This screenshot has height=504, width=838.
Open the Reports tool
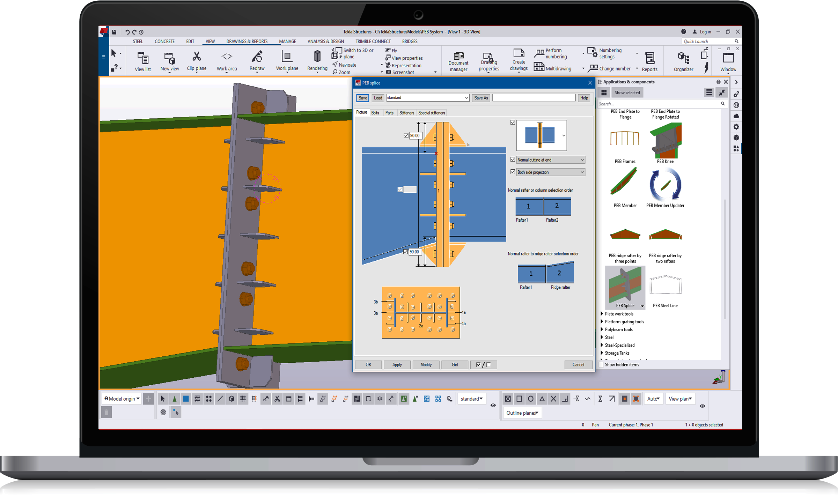click(x=649, y=62)
